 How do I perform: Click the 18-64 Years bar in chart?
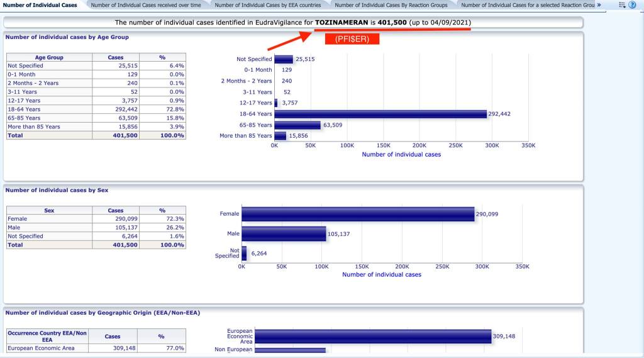coord(380,114)
